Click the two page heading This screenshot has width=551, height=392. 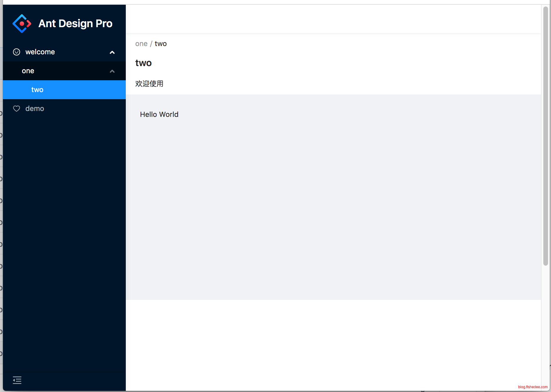point(144,63)
